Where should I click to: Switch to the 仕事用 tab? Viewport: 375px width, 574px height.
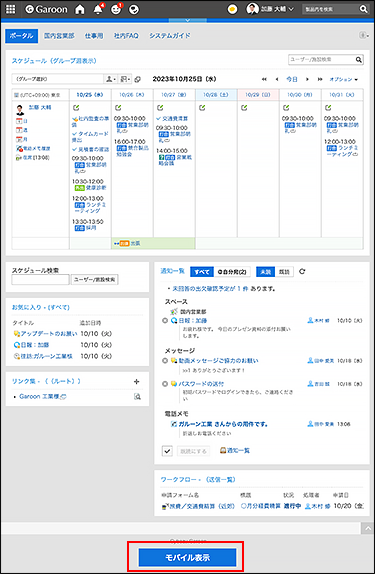94,36
